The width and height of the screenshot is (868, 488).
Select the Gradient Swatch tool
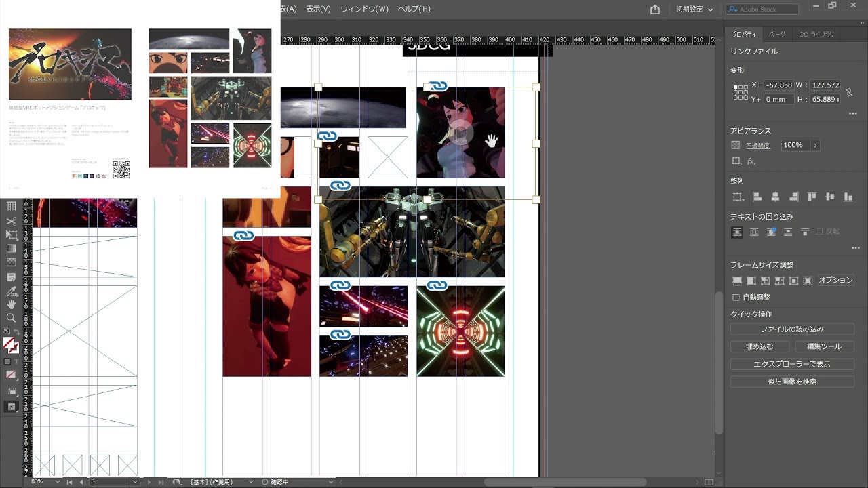[12, 248]
